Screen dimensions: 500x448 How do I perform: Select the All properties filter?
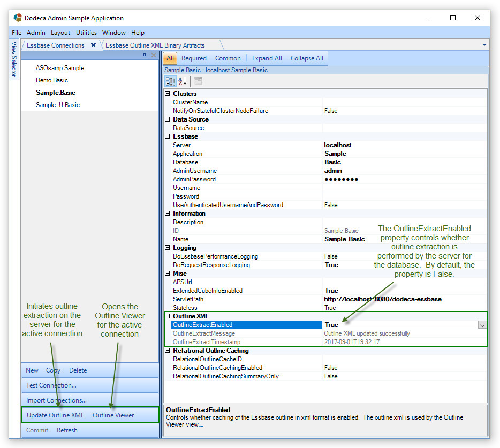point(170,58)
